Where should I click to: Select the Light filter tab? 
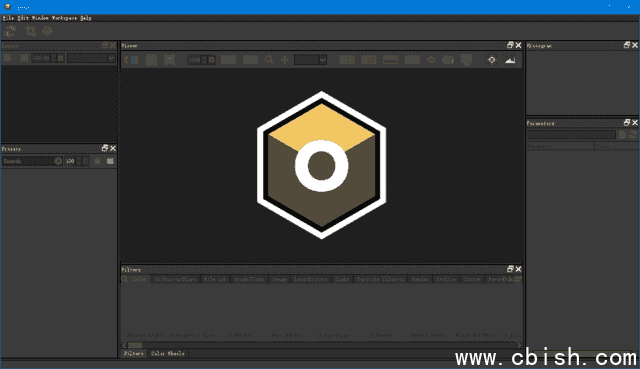[x=342, y=279]
